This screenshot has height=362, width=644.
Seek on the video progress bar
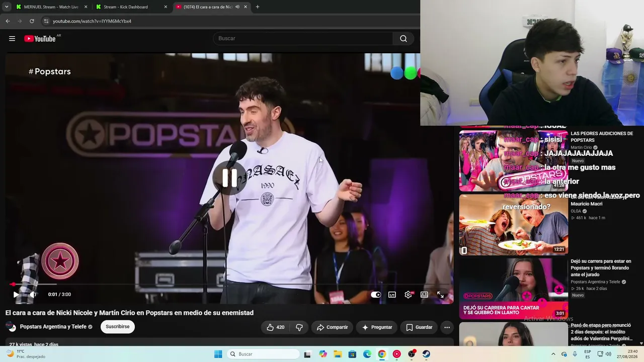click(229, 285)
